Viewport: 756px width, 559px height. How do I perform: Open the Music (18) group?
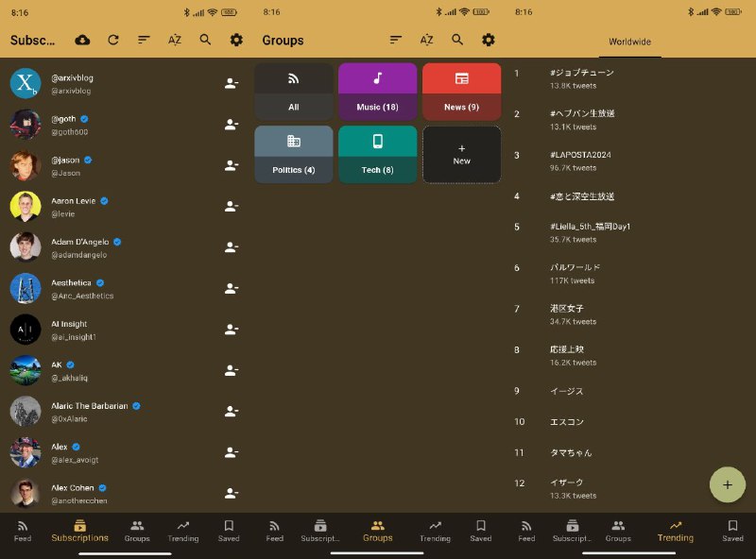point(377,91)
